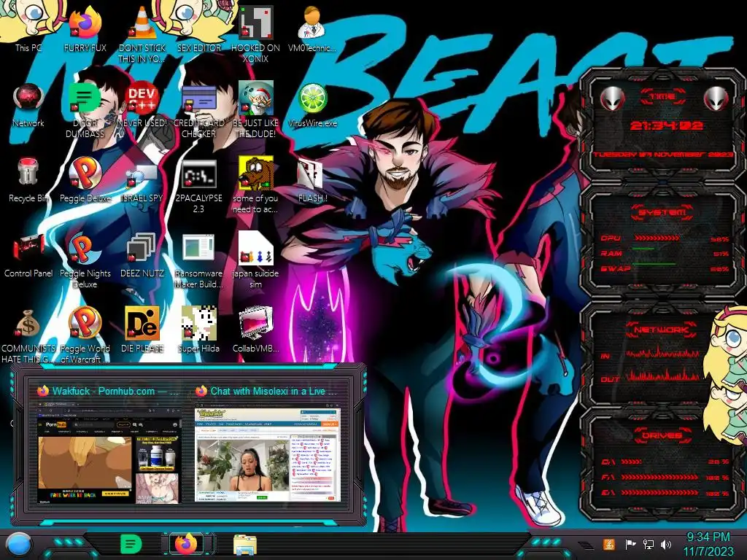
Task: Open the ISRAEL SPY shortcut
Action: click(x=142, y=183)
